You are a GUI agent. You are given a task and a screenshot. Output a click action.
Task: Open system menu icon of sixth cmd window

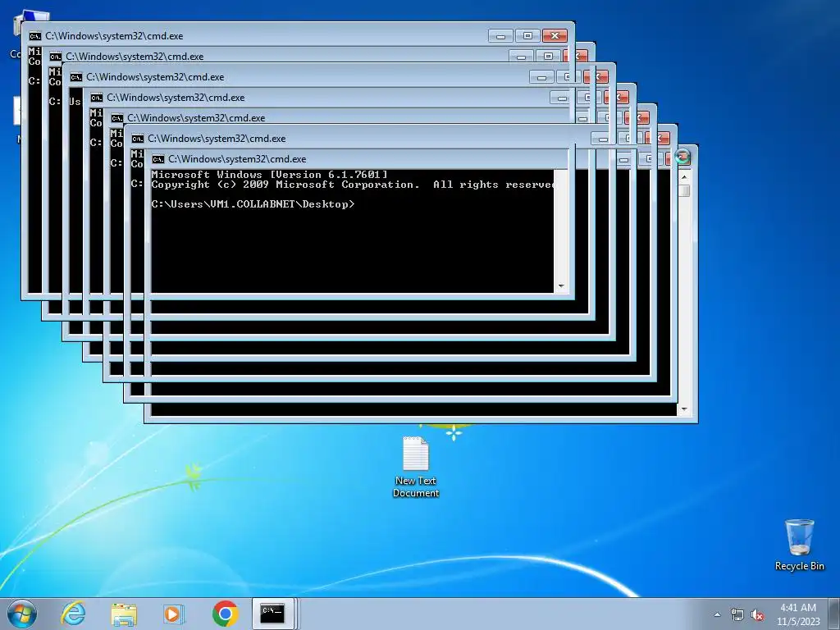coord(138,139)
